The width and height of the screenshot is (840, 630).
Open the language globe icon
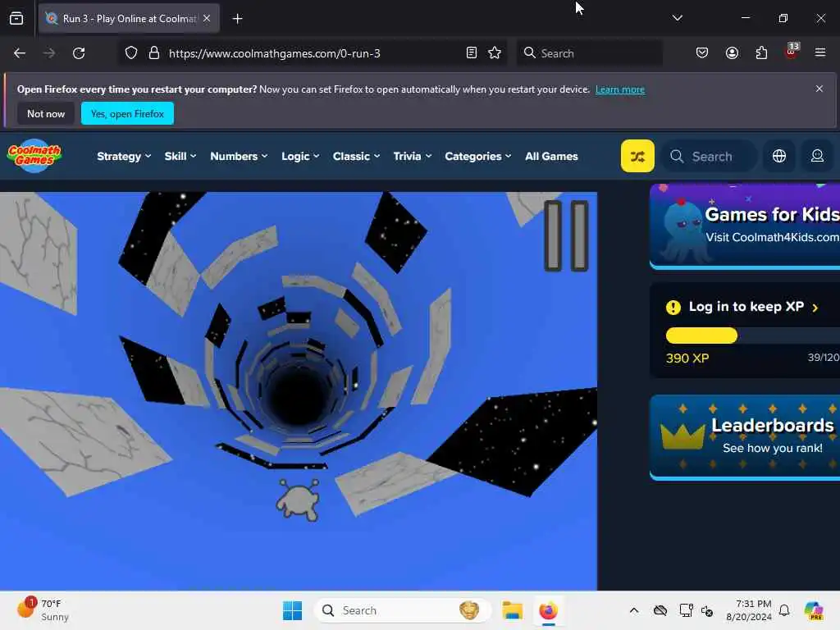[779, 156]
